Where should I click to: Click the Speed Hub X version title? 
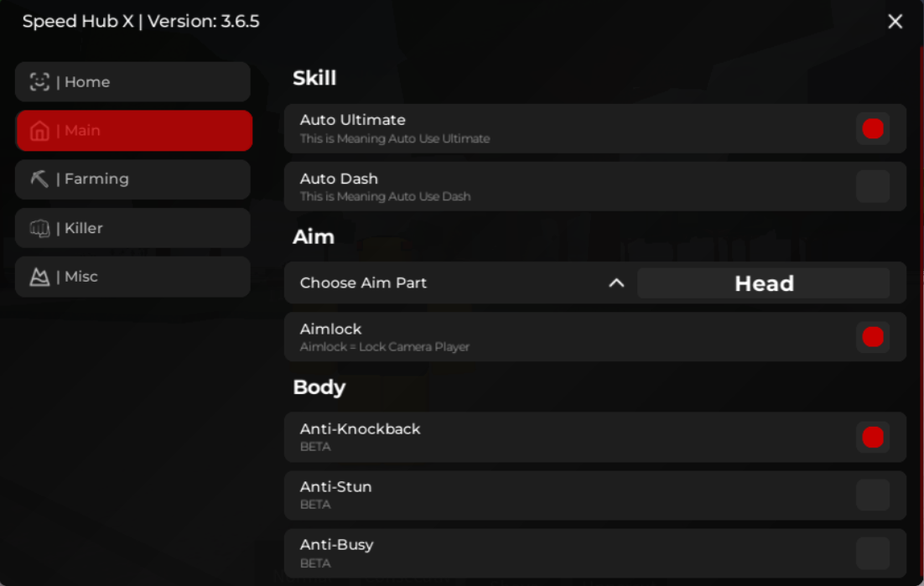[x=141, y=22]
